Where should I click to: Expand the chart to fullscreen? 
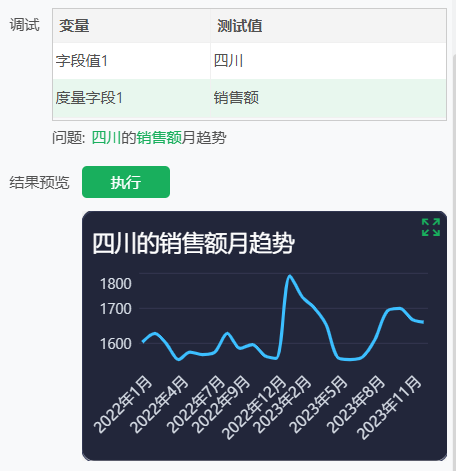pos(431,227)
